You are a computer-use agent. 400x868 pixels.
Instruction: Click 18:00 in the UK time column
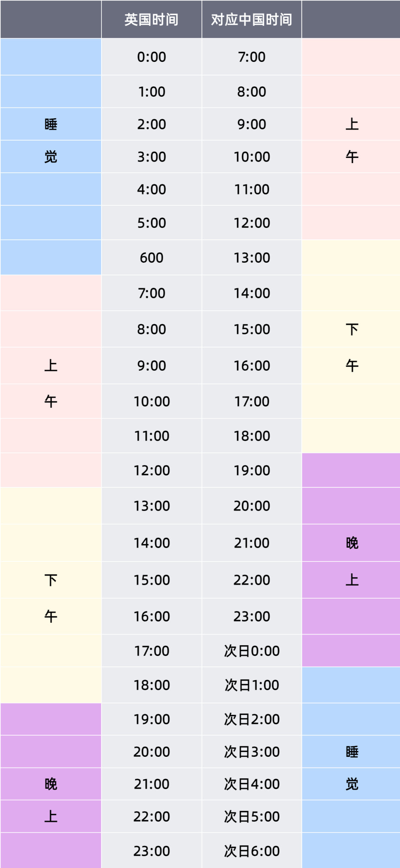(151, 685)
